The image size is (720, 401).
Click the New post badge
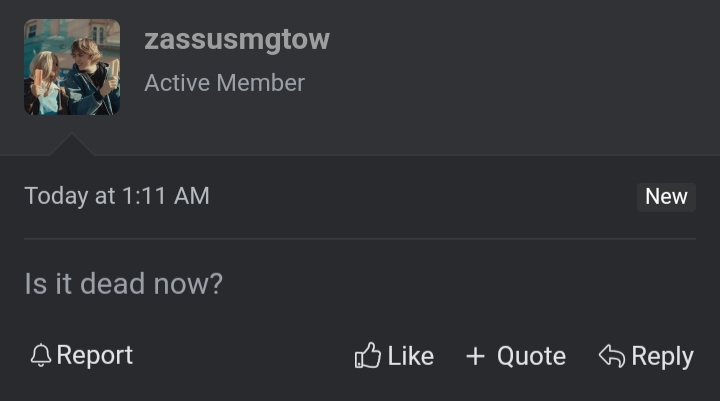click(x=666, y=196)
